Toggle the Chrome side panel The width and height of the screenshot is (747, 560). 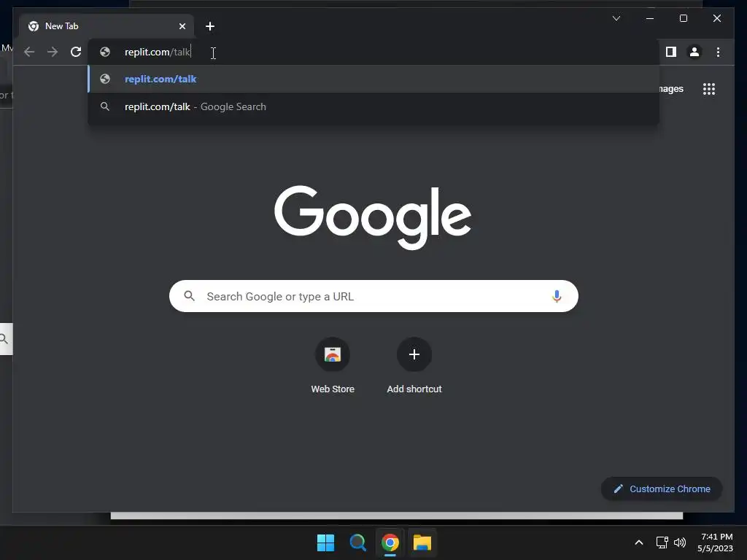671,52
